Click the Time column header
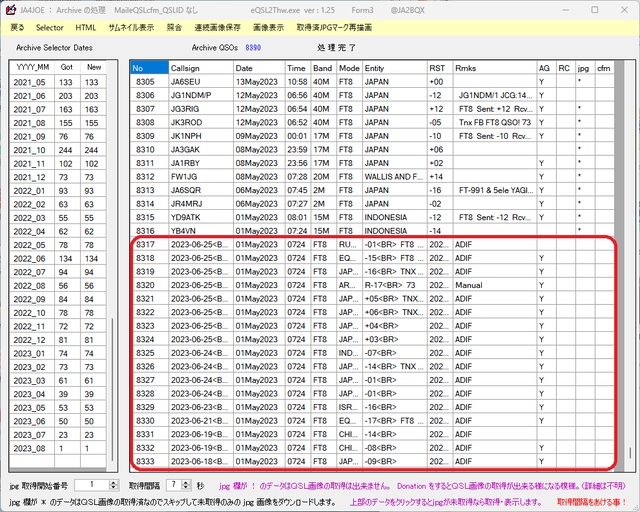Image resolution: width=640 pixels, height=512 pixels. [x=298, y=68]
